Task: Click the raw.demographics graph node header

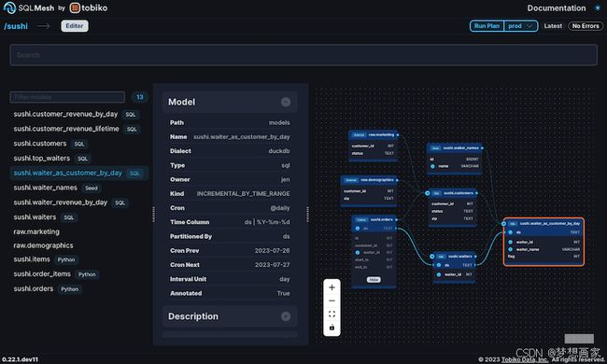Action: 369,180
